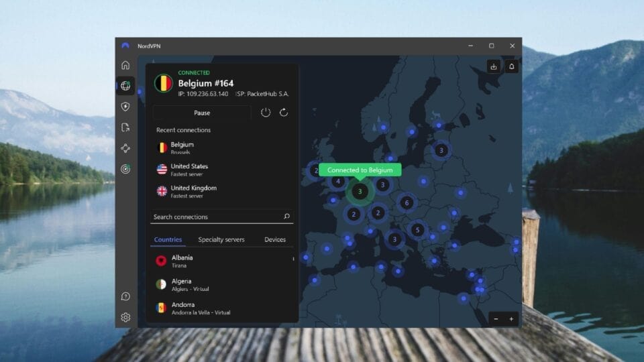The image size is (644, 362).
Task: Select Belgium Brussels recent connection
Action: tap(222, 147)
